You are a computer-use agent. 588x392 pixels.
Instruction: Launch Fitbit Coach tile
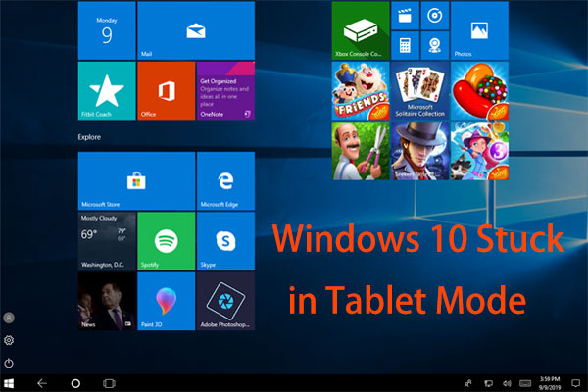coord(107,91)
